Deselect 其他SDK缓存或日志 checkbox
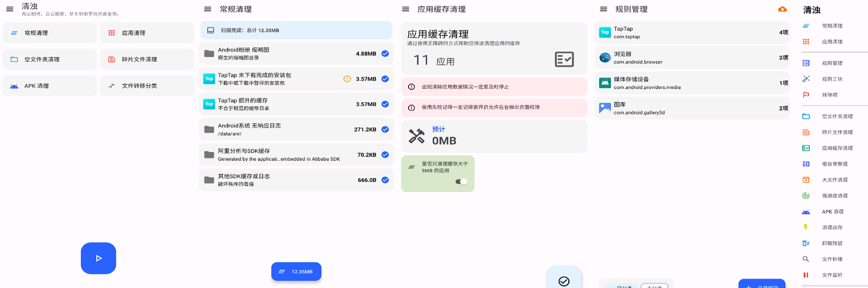The width and height of the screenshot is (868, 288). click(x=385, y=180)
